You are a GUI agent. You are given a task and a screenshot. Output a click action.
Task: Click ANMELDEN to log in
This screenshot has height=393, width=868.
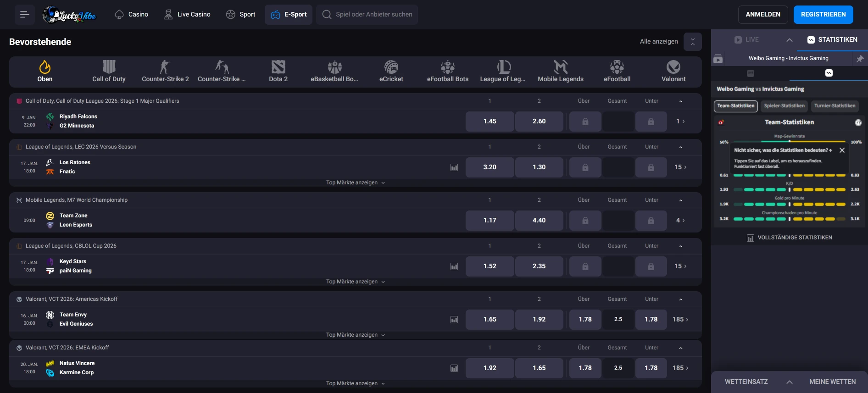coord(763,15)
